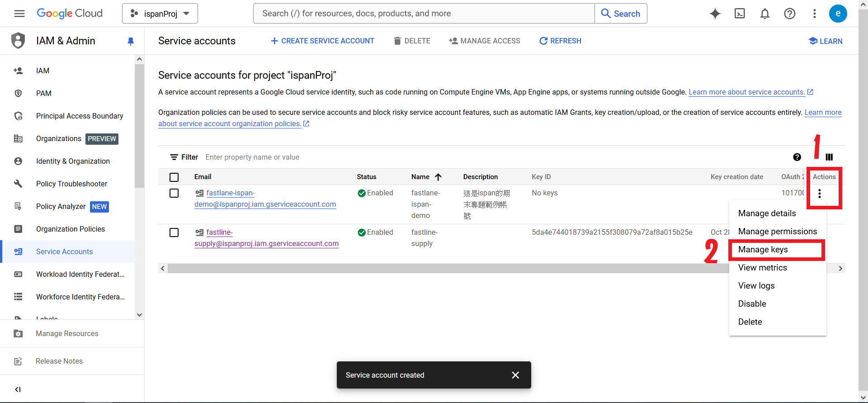868x403 pixels.
Task: Open column display options icon
Action: pyautogui.click(x=829, y=157)
